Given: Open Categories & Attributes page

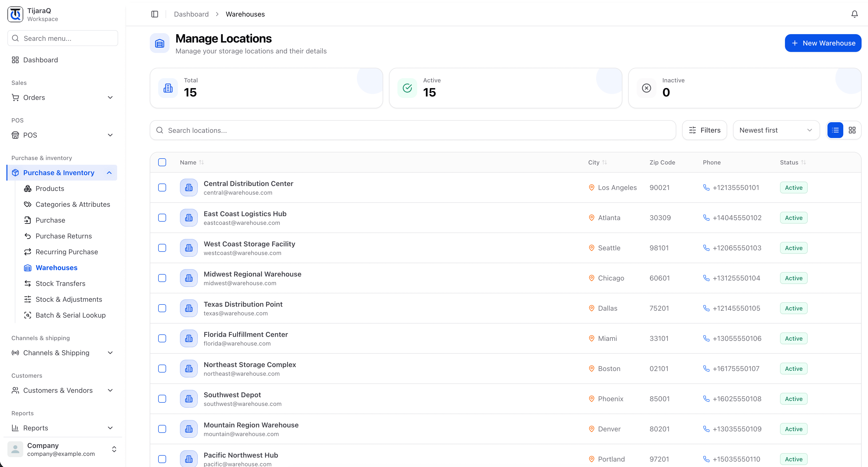Looking at the screenshot, I should point(73,204).
